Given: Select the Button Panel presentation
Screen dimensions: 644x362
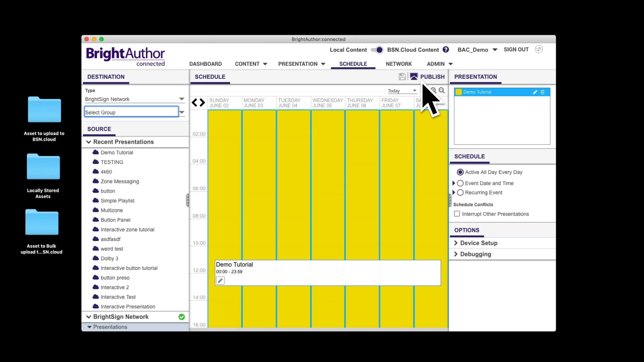Looking at the screenshot, I should click(115, 220).
